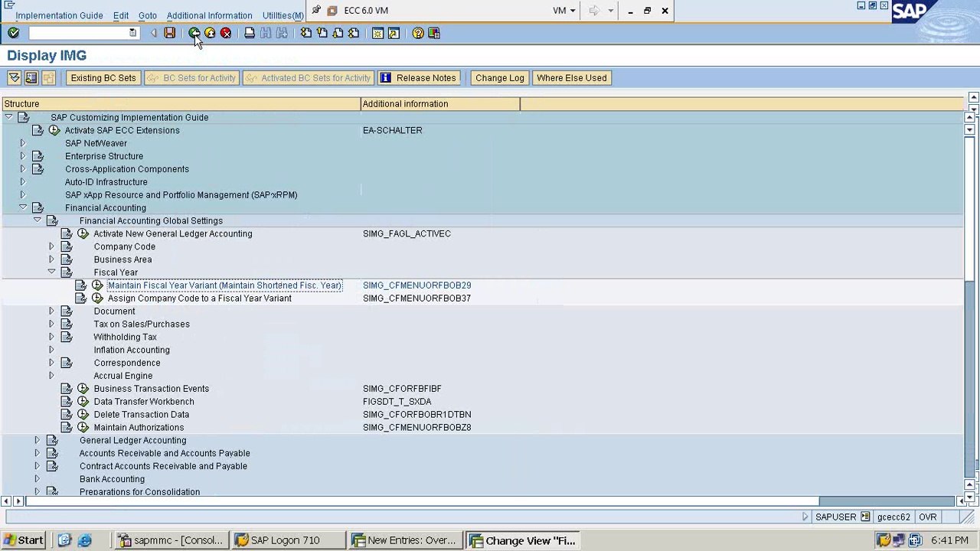
Task: Execute Business Transaction Events clock icon
Action: (83, 388)
